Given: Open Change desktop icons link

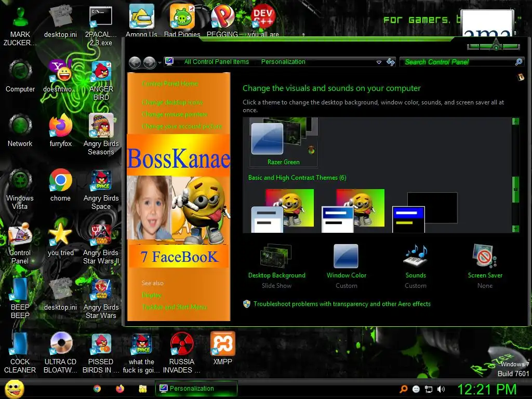Looking at the screenshot, I should (x=172, y=102).
